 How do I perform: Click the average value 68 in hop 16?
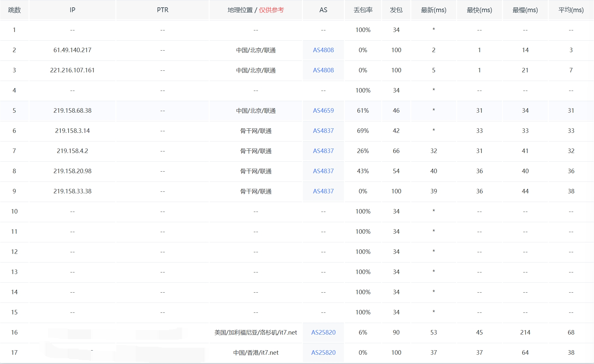click(571, 332)
